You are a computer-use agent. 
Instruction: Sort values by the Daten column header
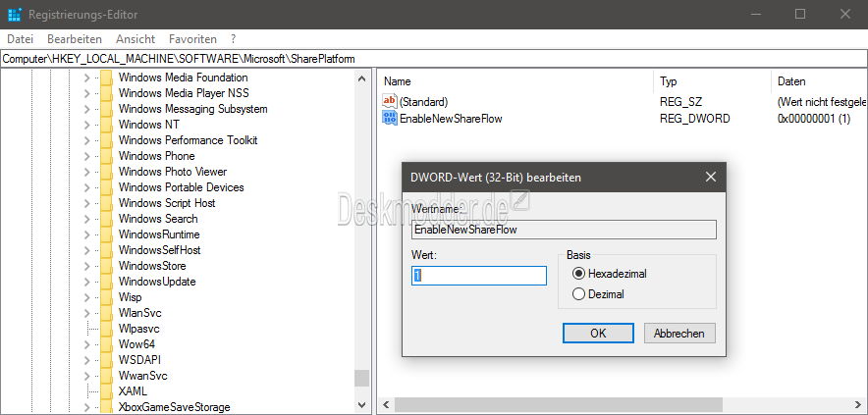[x=819, y=81]
